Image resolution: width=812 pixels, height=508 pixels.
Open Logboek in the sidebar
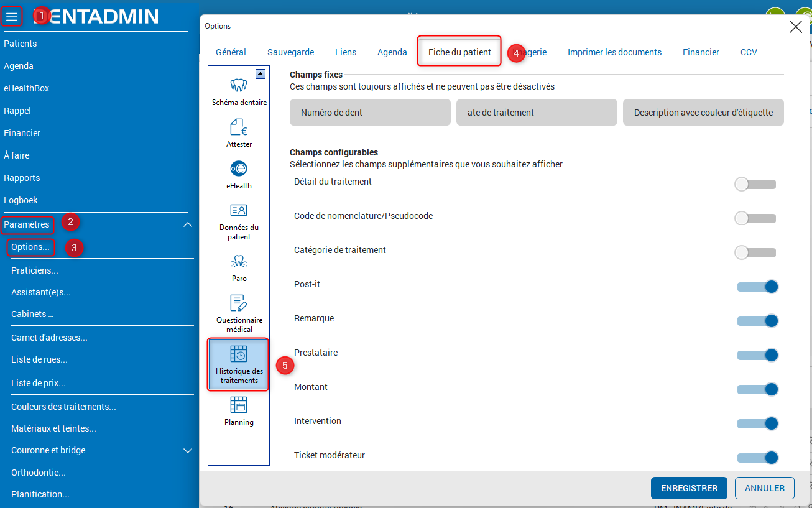click(x=21, y=200)
